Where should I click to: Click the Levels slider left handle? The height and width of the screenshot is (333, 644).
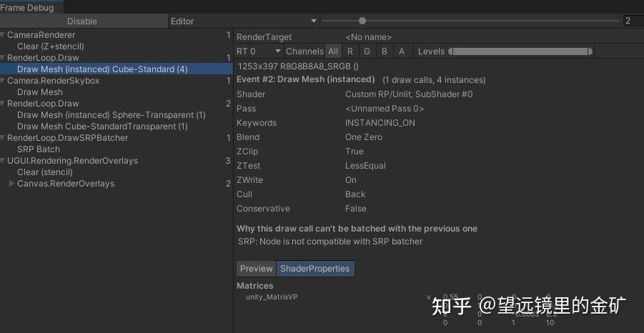tap(450, 51)
